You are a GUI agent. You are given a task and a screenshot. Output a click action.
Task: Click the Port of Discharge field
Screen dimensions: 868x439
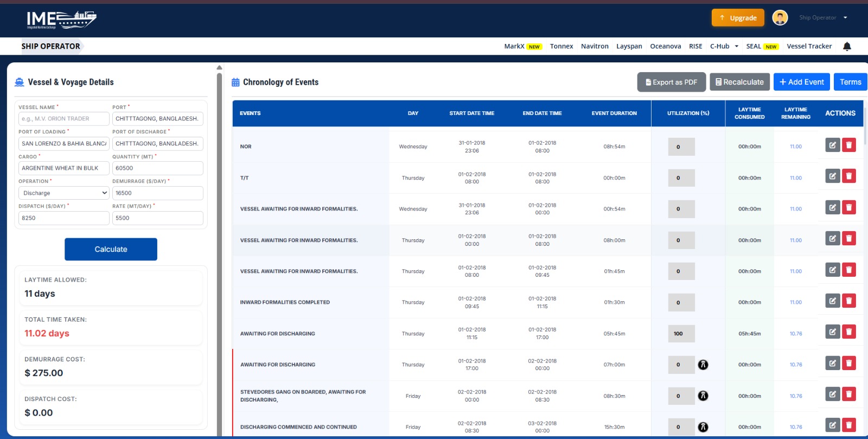coord(158,144)
